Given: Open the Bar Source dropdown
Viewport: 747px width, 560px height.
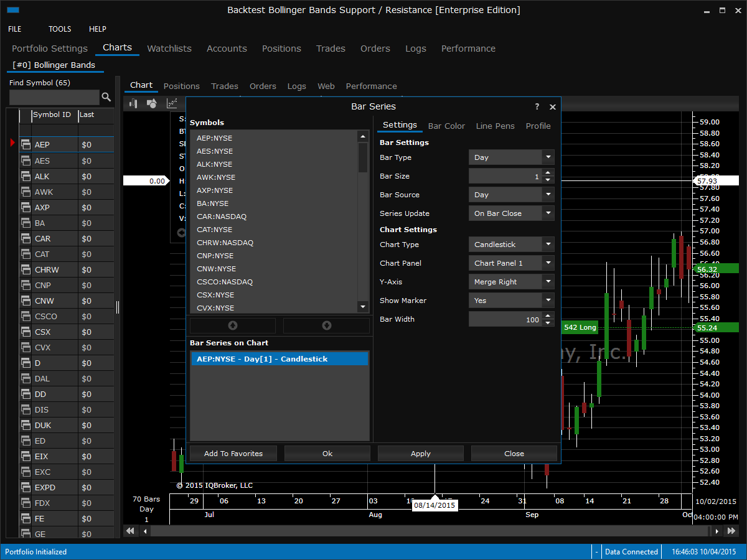Looking at the screenshot, I should pos(511,195).
